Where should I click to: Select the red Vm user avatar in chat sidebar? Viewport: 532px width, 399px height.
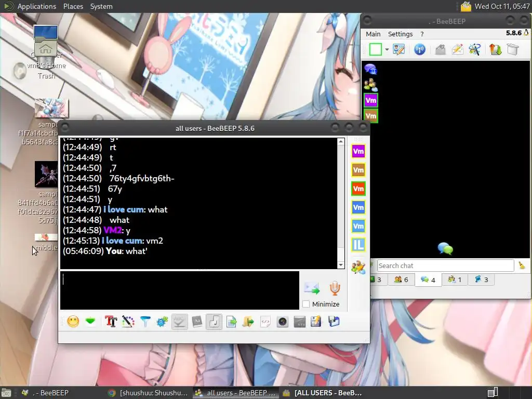(358, 189)
